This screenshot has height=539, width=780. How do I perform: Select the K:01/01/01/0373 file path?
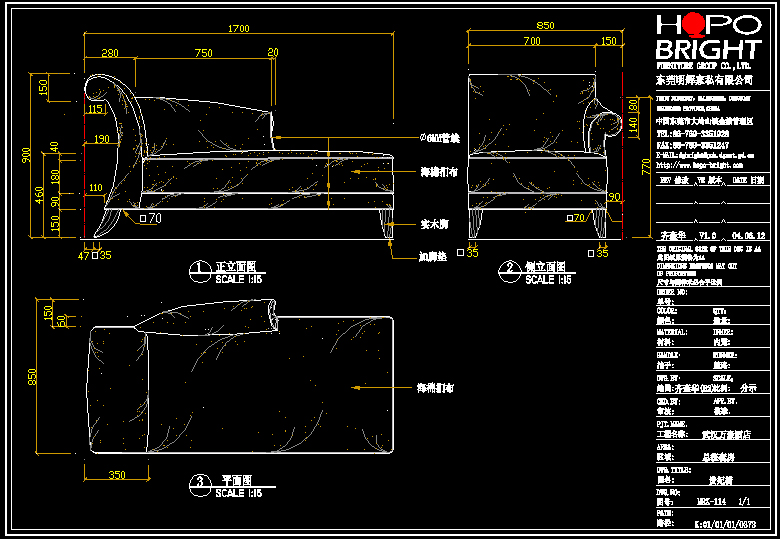(x=725, y=524)
